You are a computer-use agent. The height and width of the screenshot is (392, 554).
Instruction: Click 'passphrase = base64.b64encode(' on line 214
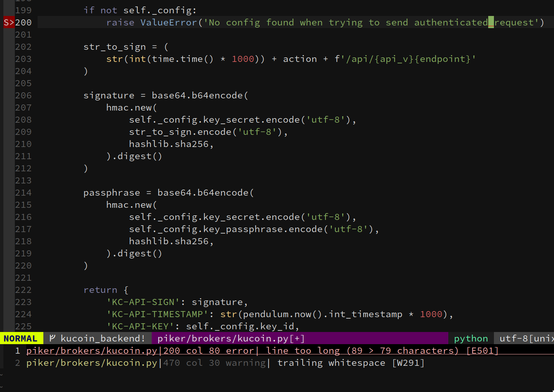point(168,193)
